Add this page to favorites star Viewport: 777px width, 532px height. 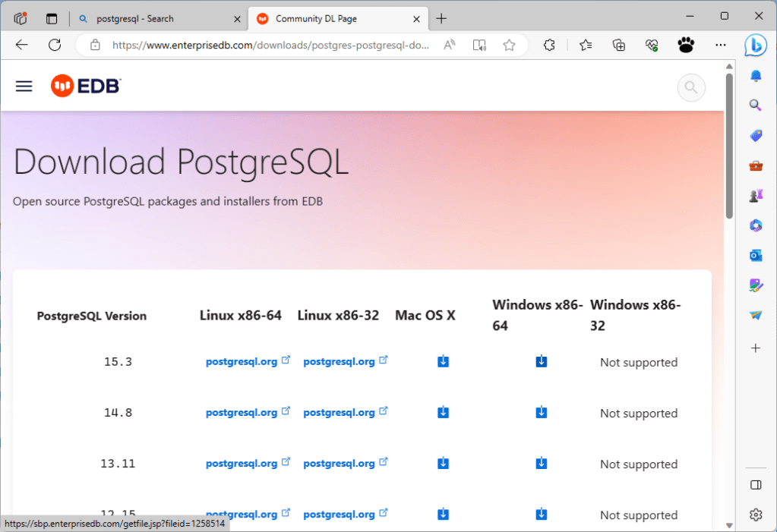tap(509, 46)
